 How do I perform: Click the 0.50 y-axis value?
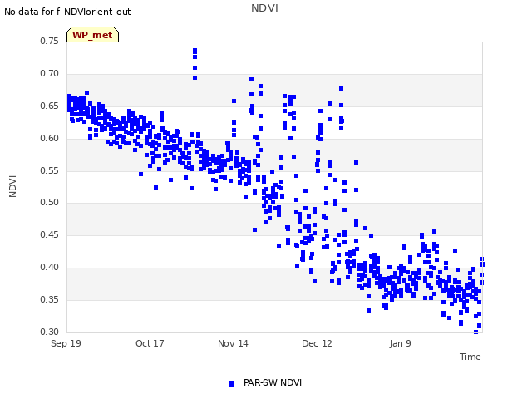click(49, 203)
